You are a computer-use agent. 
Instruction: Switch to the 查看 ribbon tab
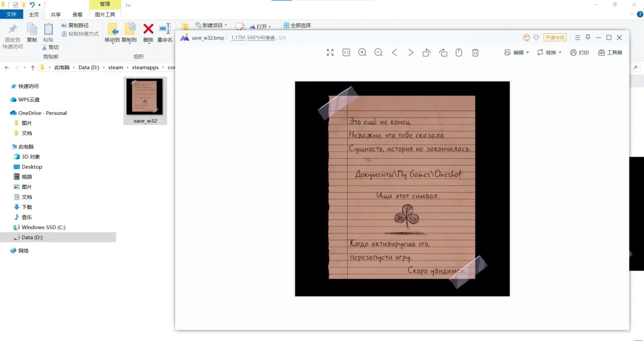pyautogui.click(x=77, y=15)
